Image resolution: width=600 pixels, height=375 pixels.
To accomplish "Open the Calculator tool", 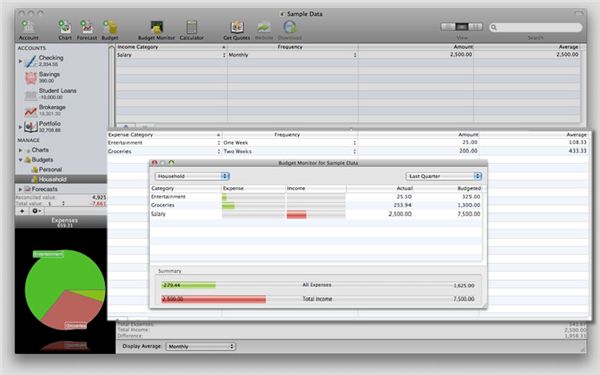I will click(x=191, y=27).
